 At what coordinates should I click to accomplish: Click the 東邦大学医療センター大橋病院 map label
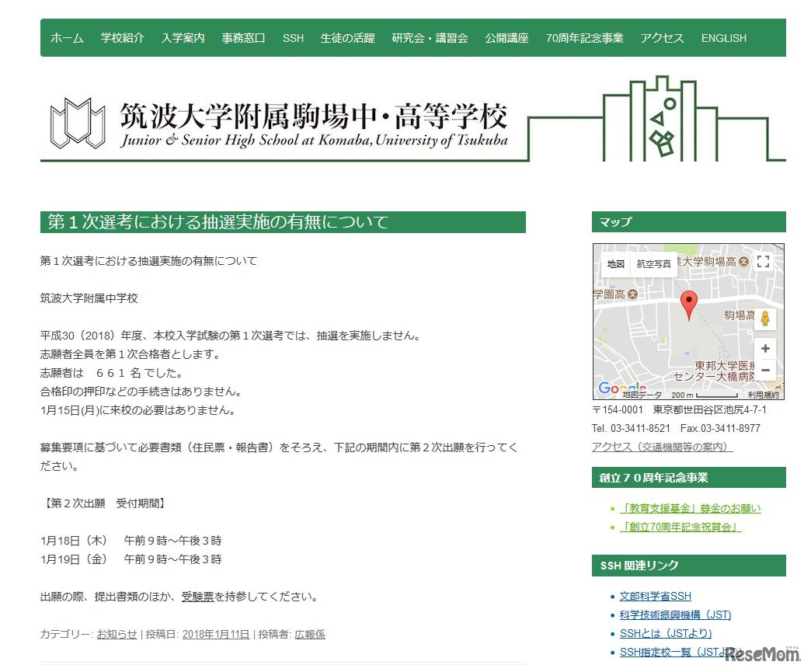click(715, 371)
